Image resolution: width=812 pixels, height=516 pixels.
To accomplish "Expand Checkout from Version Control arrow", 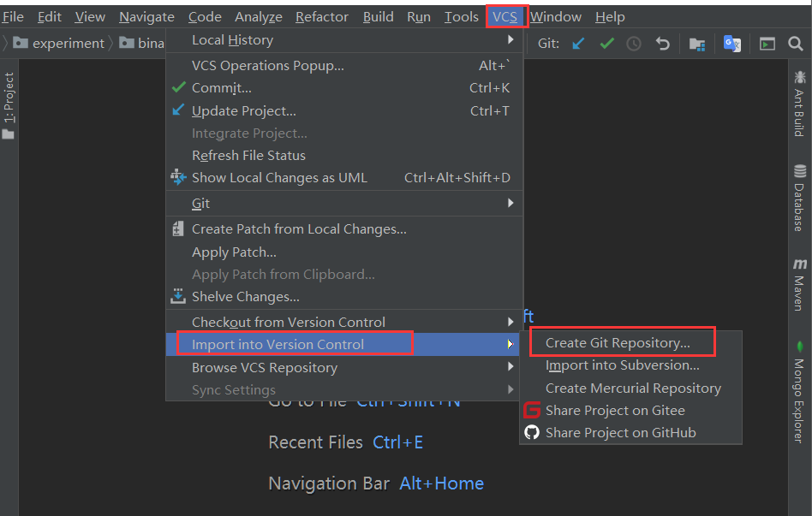I will 510,322.
